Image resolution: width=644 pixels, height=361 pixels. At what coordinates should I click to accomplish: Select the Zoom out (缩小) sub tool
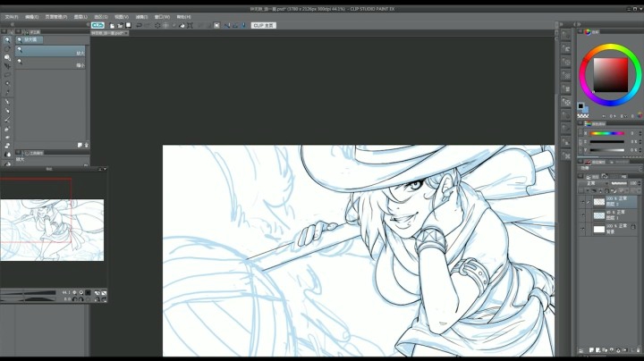(50, 63)
